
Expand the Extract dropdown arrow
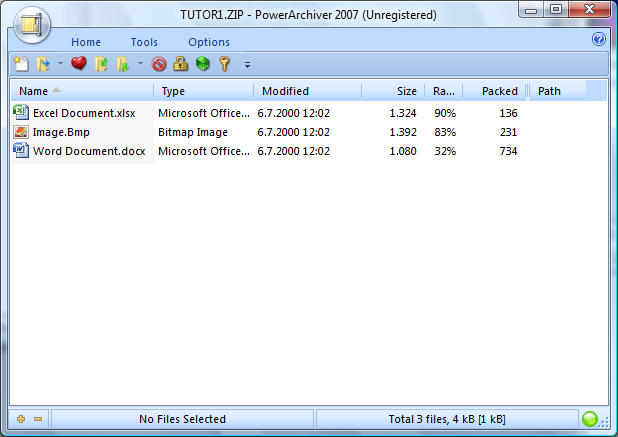[x=140, y=64]
